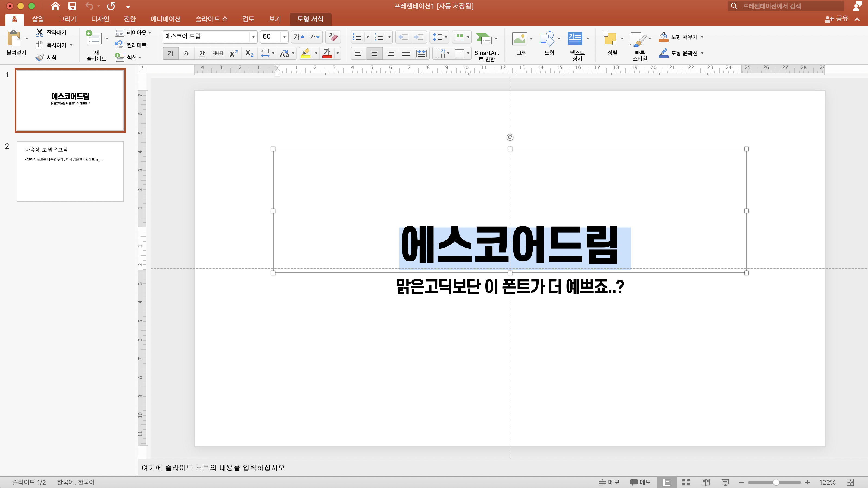Toggle italic text formatting
The height and width of the screenshot is (488, 868).
point(186,53)
